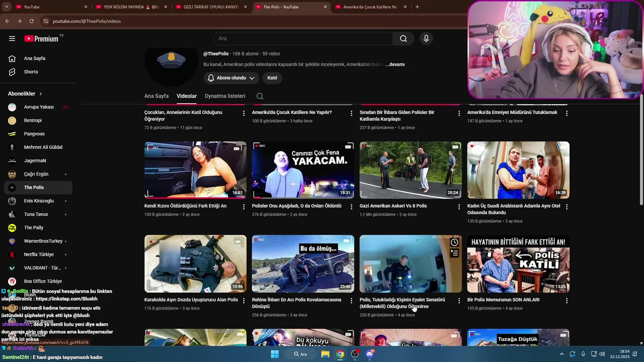Open polis KATİLİ video thumbnail
The height and width of the screenshot is (362, 644).
click(x=518, y=264)
